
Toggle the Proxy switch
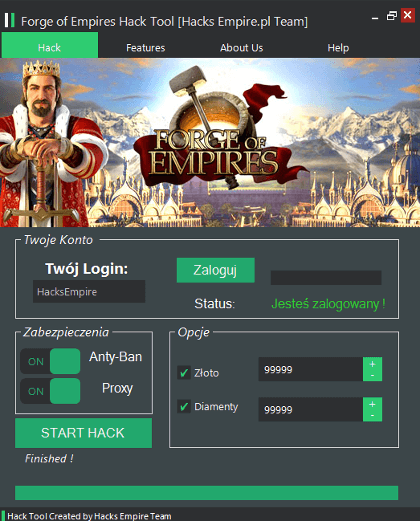point(50,391)
